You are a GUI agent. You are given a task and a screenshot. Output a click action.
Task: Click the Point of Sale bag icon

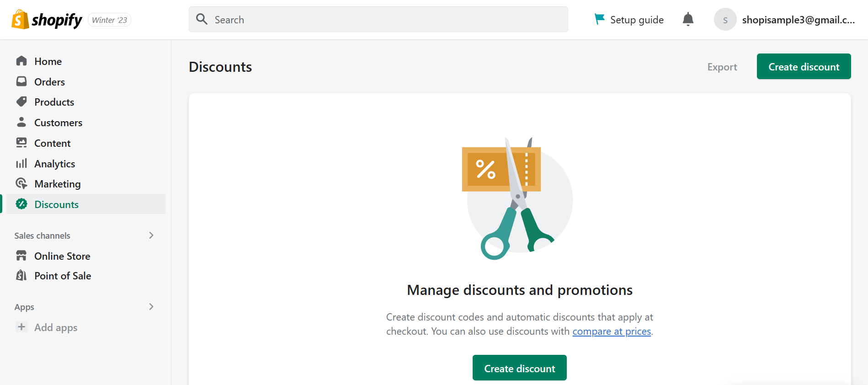point(21,275)
